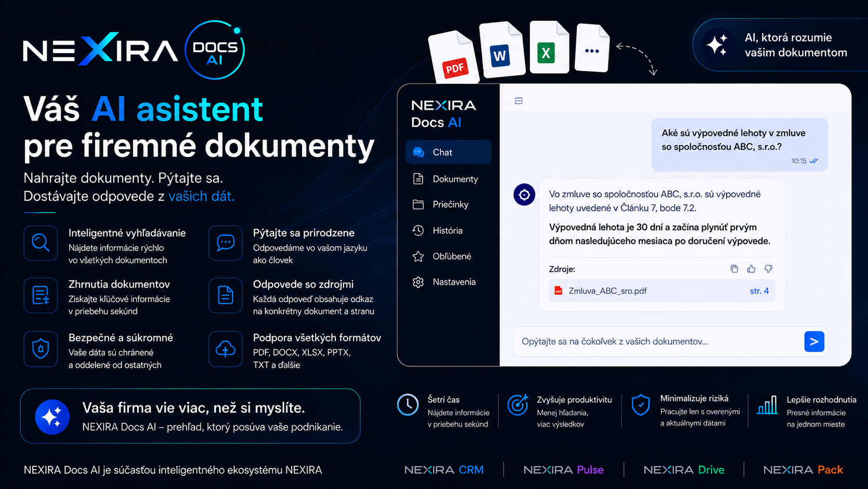Click the Zvyšuje produktivitu target icon
This screenshot has height=489, width=868.
pyautogui.click(x=518, y=405)
